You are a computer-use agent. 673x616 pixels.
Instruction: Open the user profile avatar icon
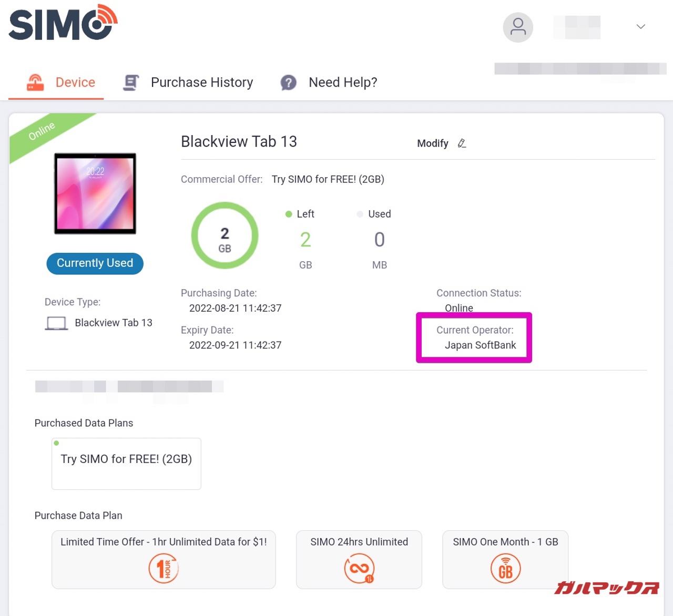pos(518,27)
